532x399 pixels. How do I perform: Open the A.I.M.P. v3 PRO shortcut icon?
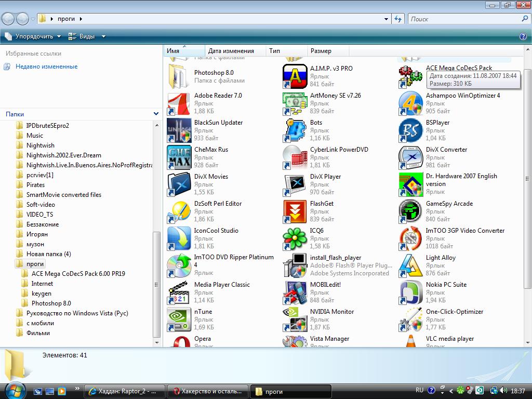point(295,76)
